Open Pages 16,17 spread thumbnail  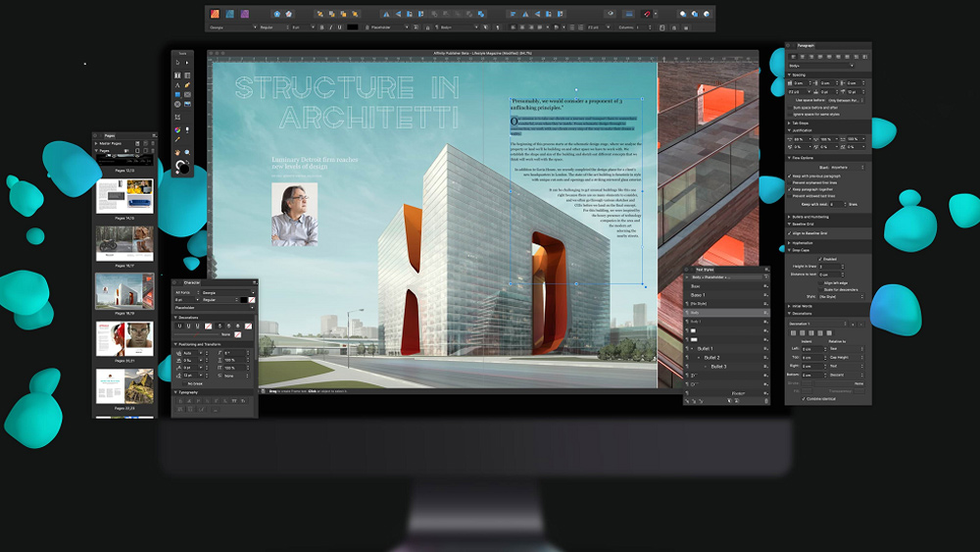124,243
